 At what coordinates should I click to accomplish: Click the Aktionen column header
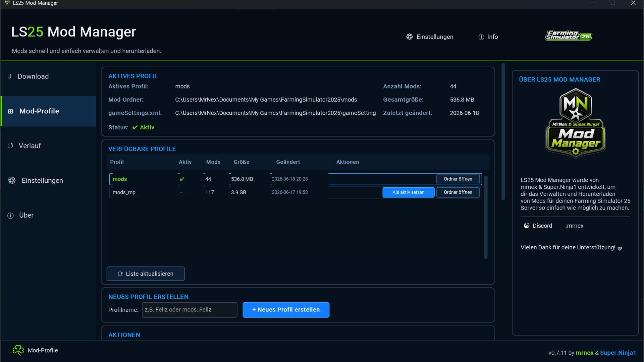click(347, 162)
